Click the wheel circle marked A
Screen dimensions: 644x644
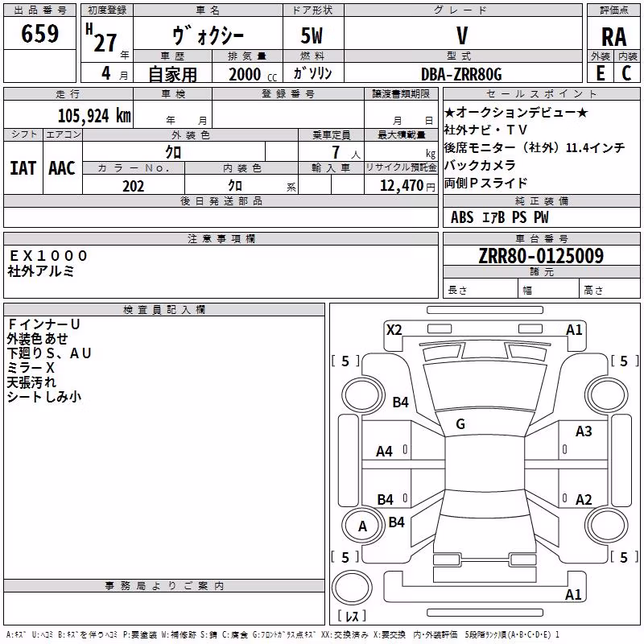click(362, 526)
